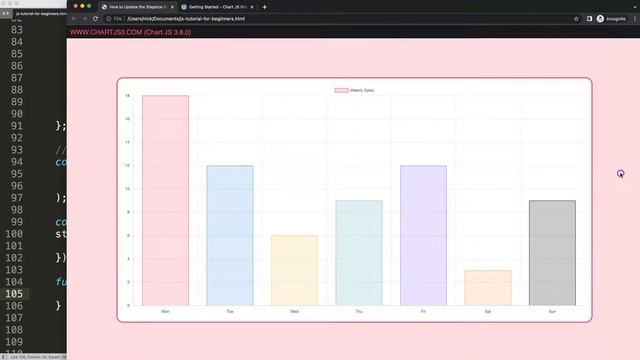Click the Weekly Sales legend color box
640x360 pixels.
(342, 90)
